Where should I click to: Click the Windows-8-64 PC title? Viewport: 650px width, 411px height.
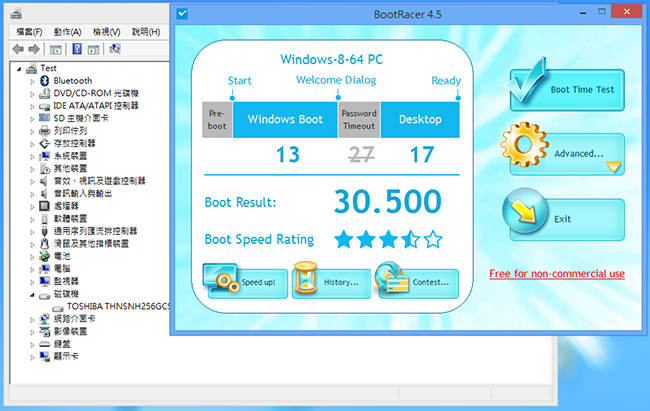tap(331, 59)
